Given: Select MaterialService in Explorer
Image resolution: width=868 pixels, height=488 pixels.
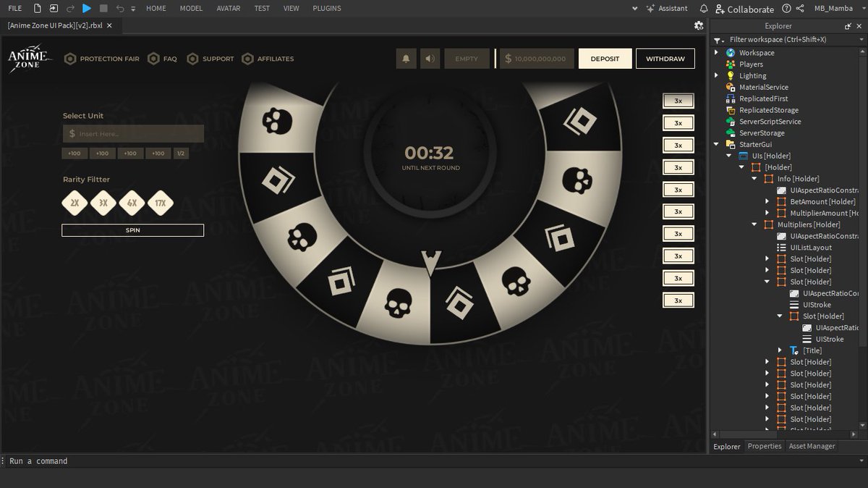Looking at the screenshot, I should pyautogui.click(x=763, y=87).
